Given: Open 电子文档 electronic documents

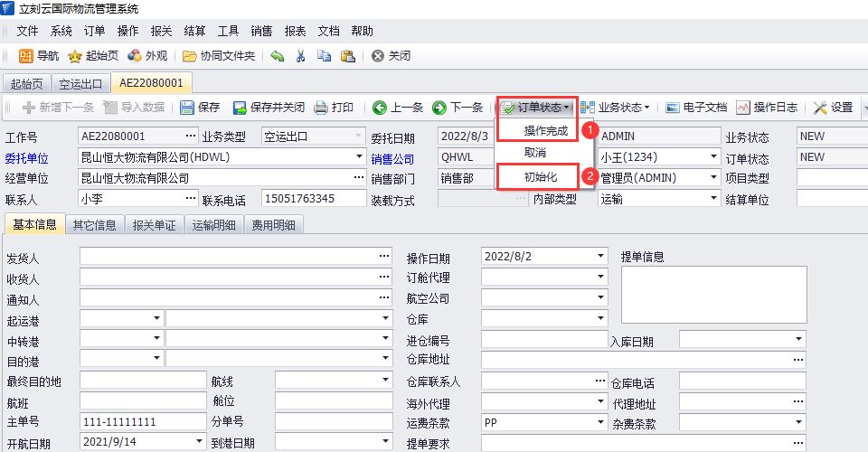Looking at the screenshot, I should [x=696, y=108].
